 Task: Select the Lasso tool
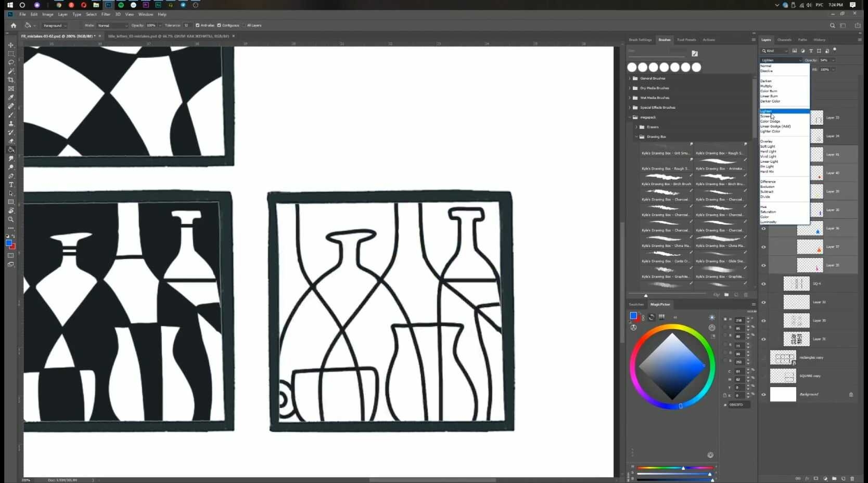click(x=11, y=62)
